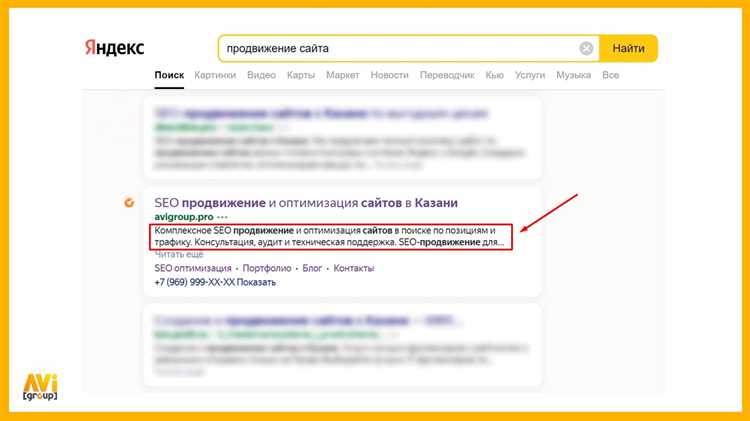750x421 pixels.
Task: Open the Все services tab
Action: click(610, 75)
